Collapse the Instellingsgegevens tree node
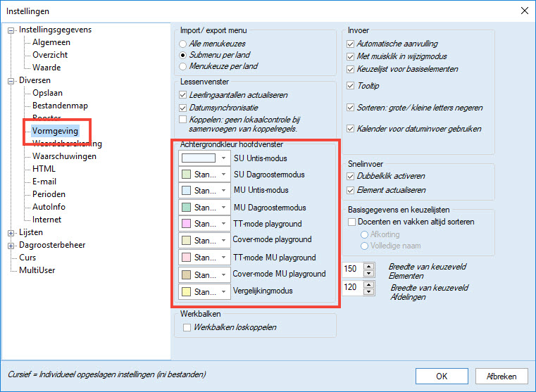 [x=11, y=30]
